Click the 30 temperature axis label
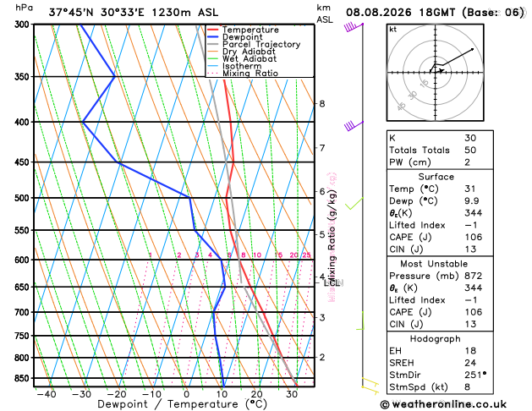 tap(292, 394)
